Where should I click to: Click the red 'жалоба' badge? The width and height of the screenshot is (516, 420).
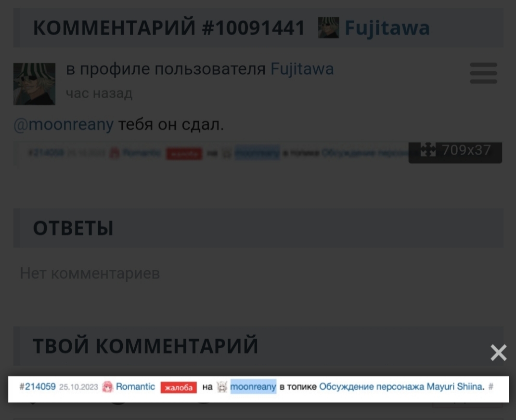coord(179,387)
